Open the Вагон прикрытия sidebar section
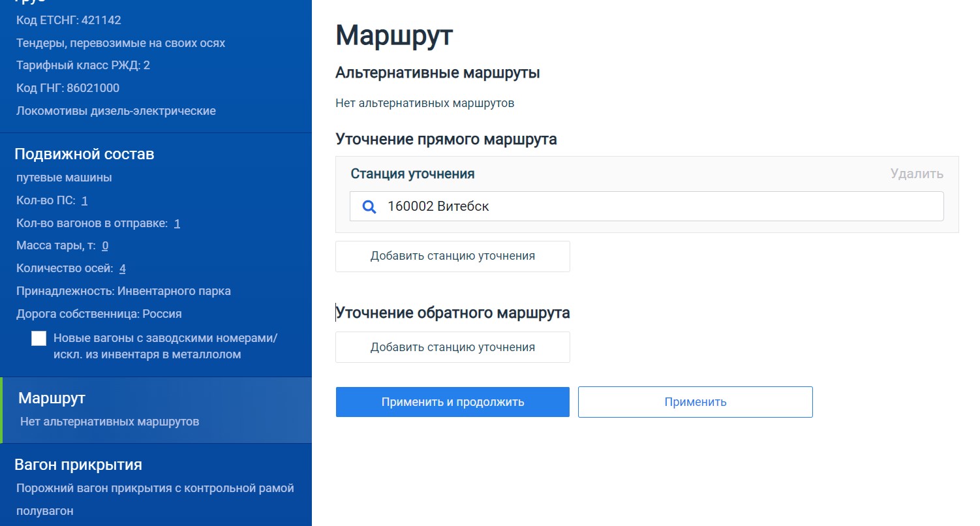The width and height of the screenshot is (980, 526). [78, 465]
